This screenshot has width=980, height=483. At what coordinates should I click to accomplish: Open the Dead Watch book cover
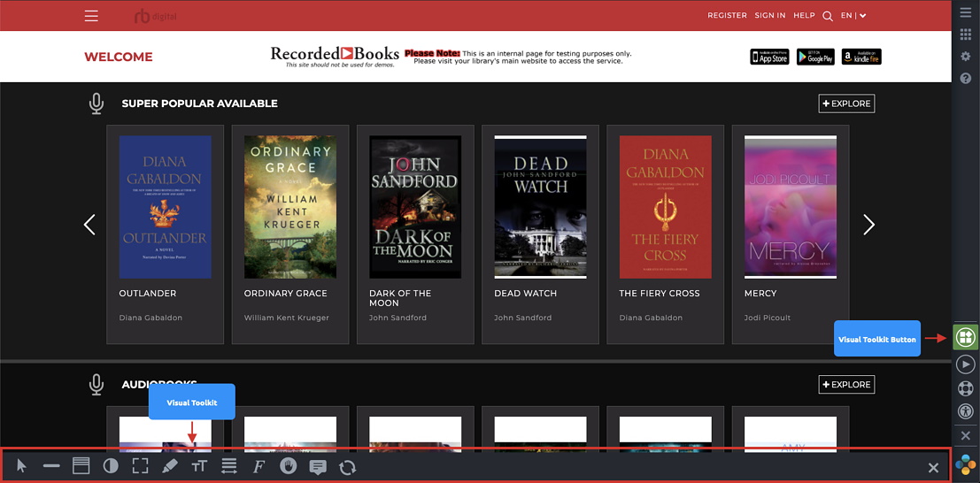click(540, 207)
